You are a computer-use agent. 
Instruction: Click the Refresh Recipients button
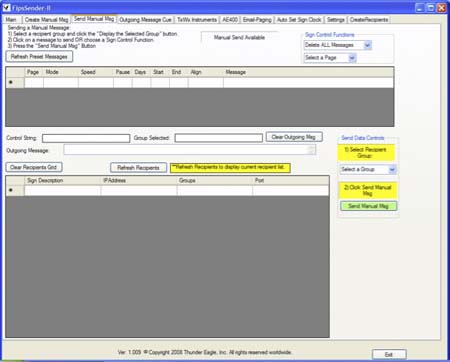tap(138, 168)
